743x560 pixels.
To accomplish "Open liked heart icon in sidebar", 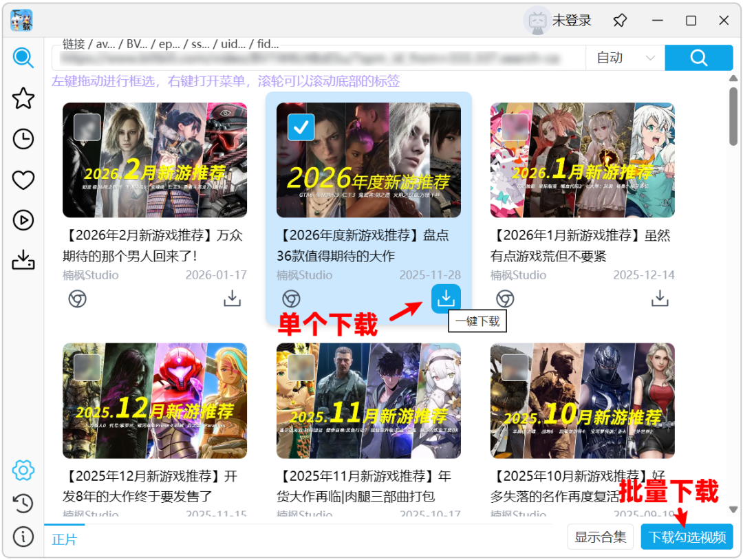I will click(23, 180).
